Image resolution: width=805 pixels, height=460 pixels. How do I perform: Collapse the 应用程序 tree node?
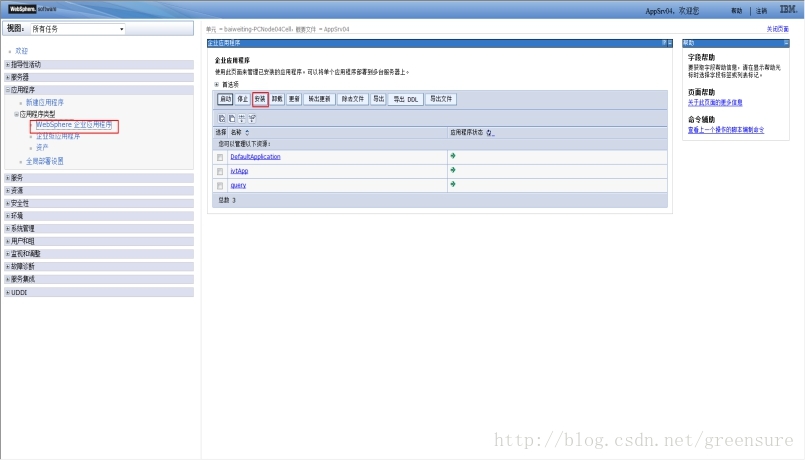click(8, 90)
